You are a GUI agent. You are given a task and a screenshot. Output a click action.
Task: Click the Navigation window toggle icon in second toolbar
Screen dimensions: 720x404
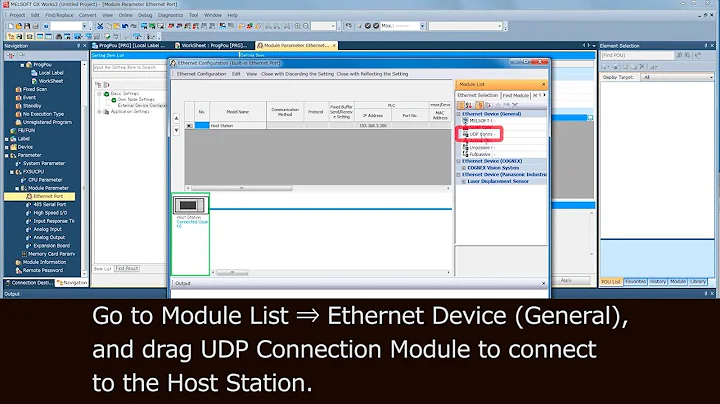pyautogui.click(x=11, y=36)
